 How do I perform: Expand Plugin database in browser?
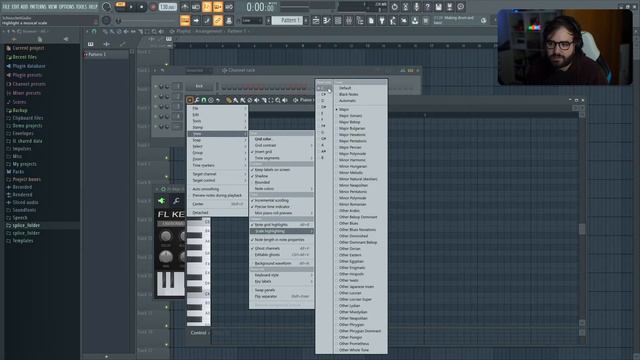tap(29, 66)
